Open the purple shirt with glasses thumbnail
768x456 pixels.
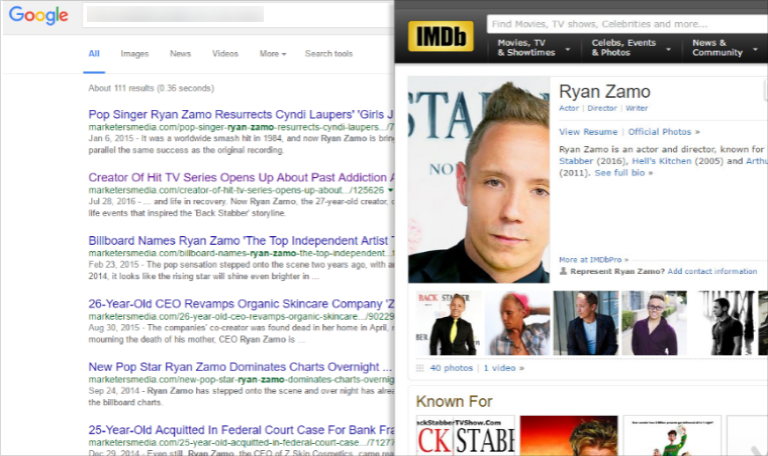click(x=654, y=323)
